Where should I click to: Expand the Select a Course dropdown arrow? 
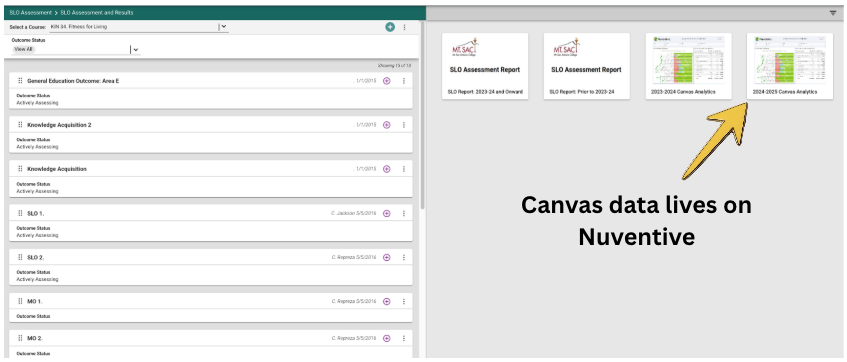(x=224, y=26)
